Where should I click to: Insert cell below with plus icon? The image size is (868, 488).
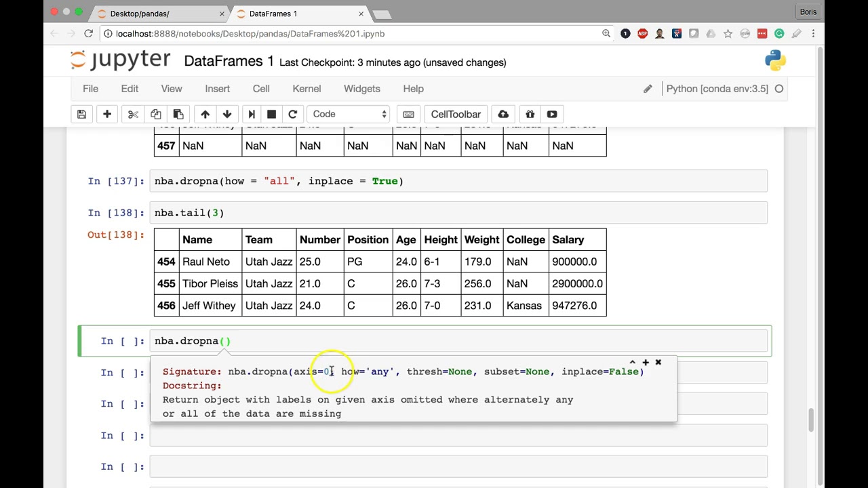pos(106,114)
